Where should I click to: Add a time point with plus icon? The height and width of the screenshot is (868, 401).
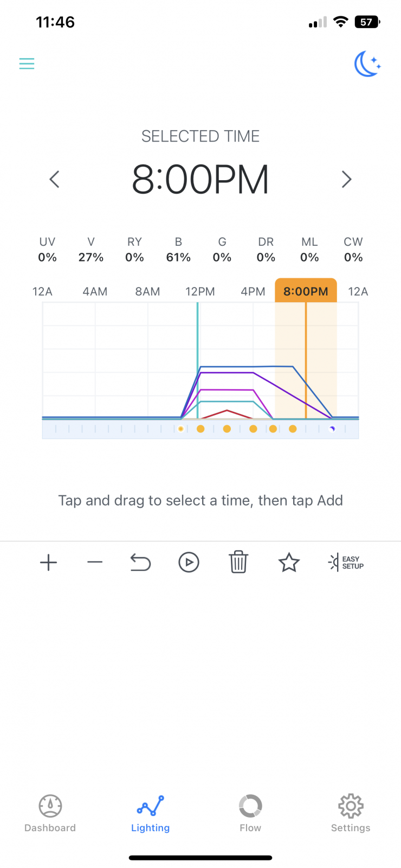(48, 563)
